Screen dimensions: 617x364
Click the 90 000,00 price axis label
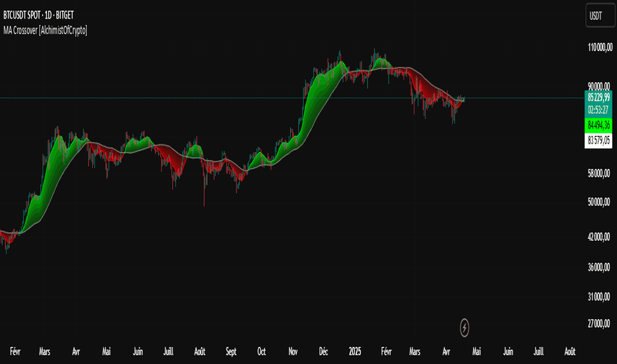(x=599, y=86)
